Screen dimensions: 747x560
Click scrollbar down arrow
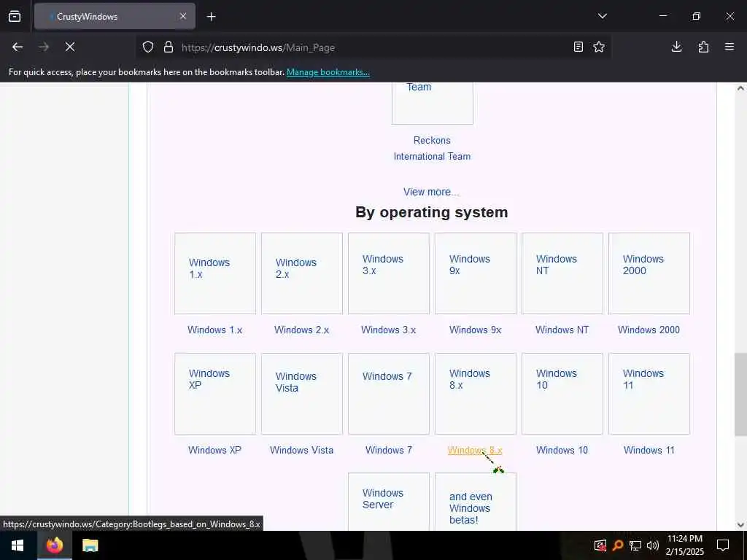point(740,525)
